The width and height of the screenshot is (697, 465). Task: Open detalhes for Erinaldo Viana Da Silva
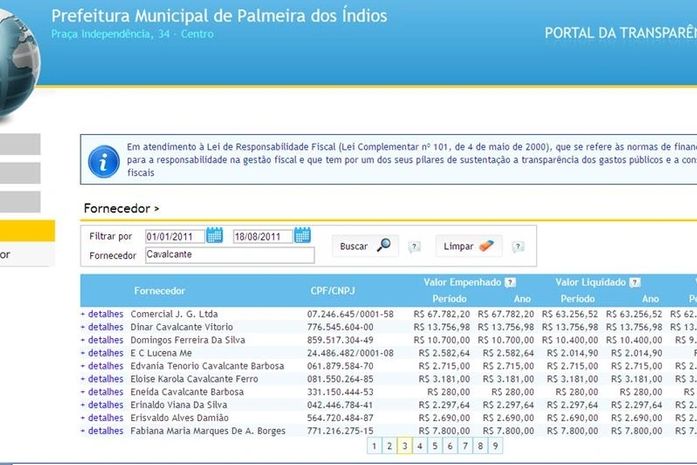pyautogui.click(x=105, y=405)
